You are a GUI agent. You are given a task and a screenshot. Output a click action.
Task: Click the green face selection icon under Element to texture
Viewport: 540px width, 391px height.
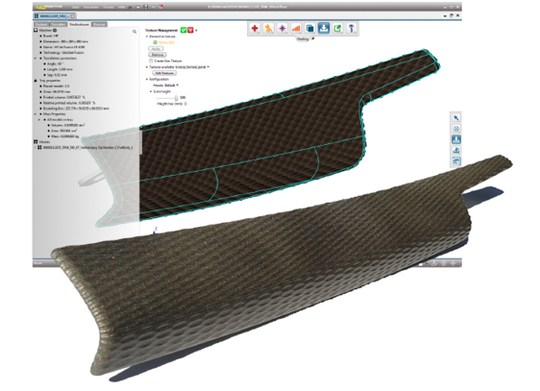tap(155, 42)
